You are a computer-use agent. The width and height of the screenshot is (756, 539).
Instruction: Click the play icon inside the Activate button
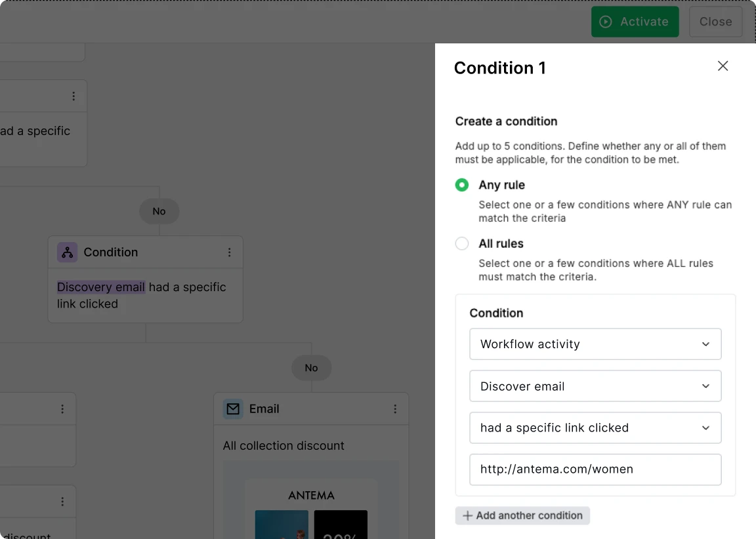click(x=604, y=22)
